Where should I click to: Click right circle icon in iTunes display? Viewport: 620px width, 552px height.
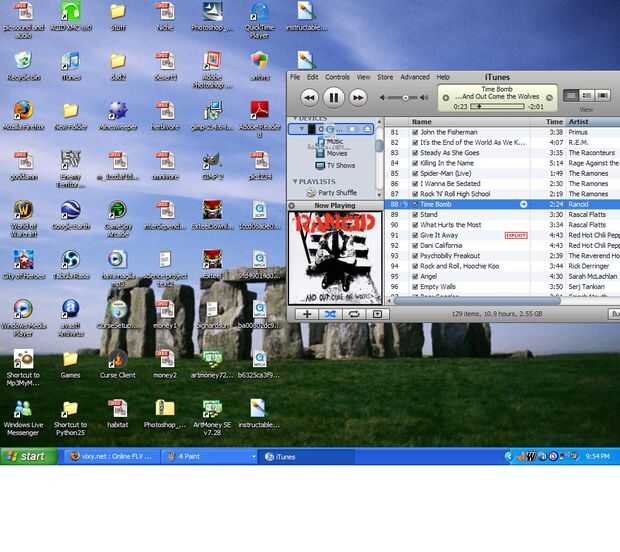(549, 98)
